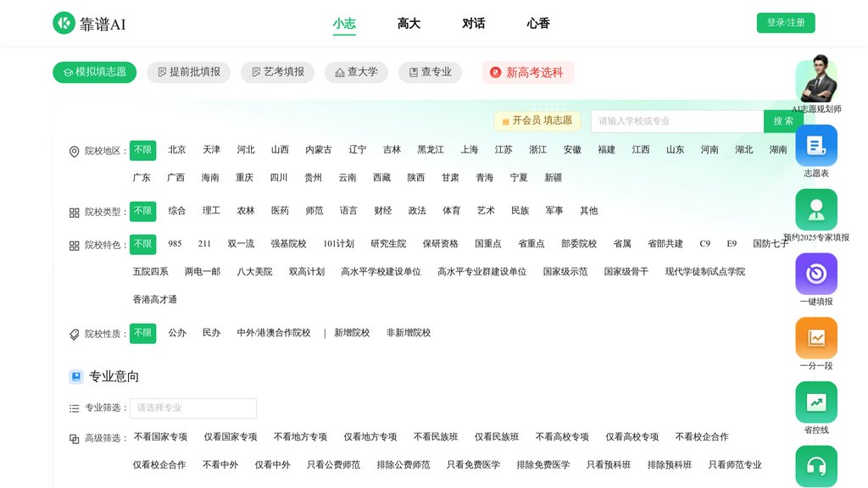Select 公办 college type
The width and height of the screenshot is (868, 488).
tap(176, 333)
